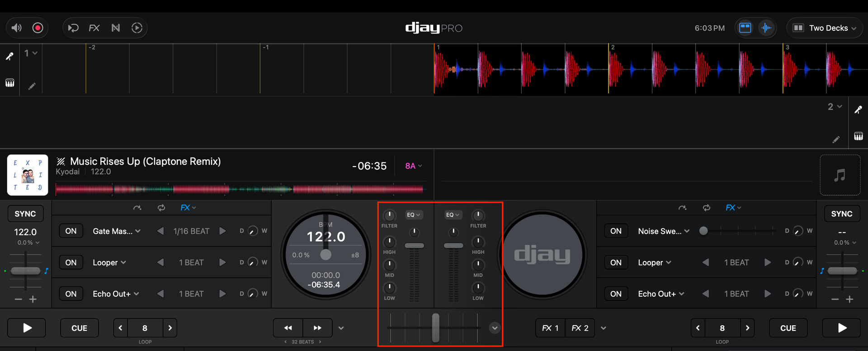Select the waveform view icon
The image size is (868, 351).
coord(766,28)
